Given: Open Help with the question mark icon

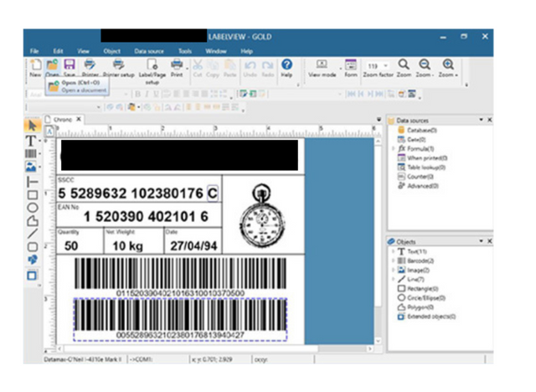Looking at the screenshot, I should 286,68.
